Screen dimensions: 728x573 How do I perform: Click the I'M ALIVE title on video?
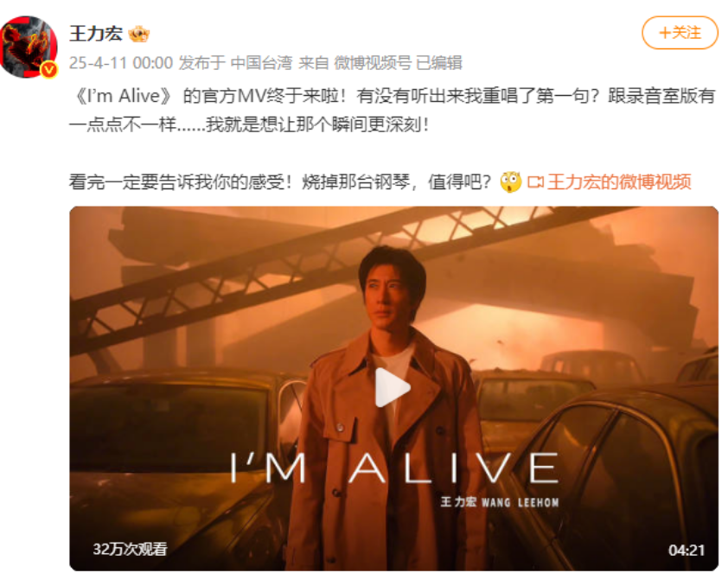pos(394,468)
